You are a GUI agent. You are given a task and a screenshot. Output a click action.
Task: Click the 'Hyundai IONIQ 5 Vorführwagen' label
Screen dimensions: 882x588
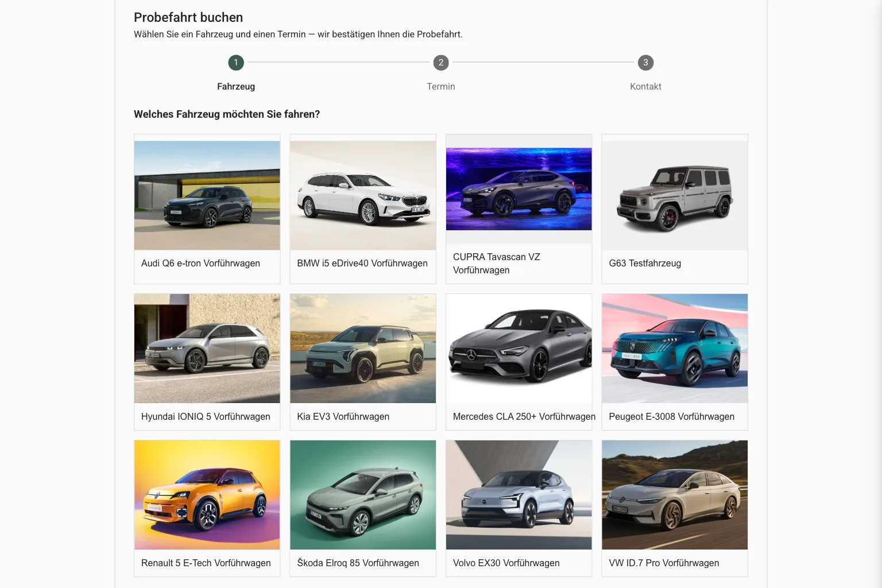click(x=206, y=417)
